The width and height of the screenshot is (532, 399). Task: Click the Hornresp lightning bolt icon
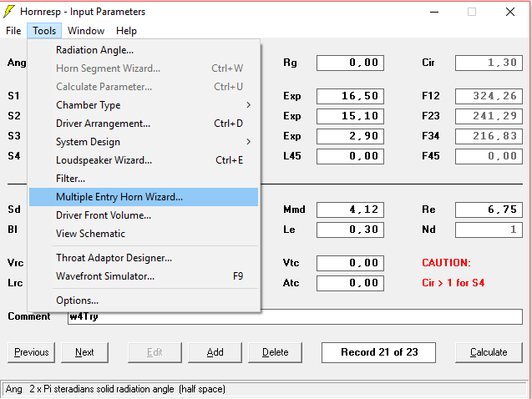(9, 12)
